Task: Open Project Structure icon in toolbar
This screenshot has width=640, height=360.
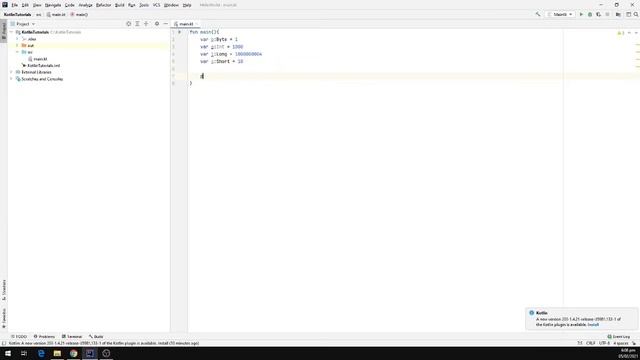Action: pyautogui.click(x=618, y=14)
